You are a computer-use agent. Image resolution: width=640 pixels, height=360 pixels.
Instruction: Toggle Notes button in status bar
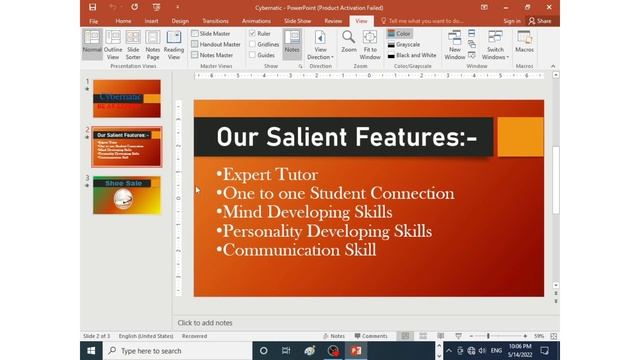point(334,336)
